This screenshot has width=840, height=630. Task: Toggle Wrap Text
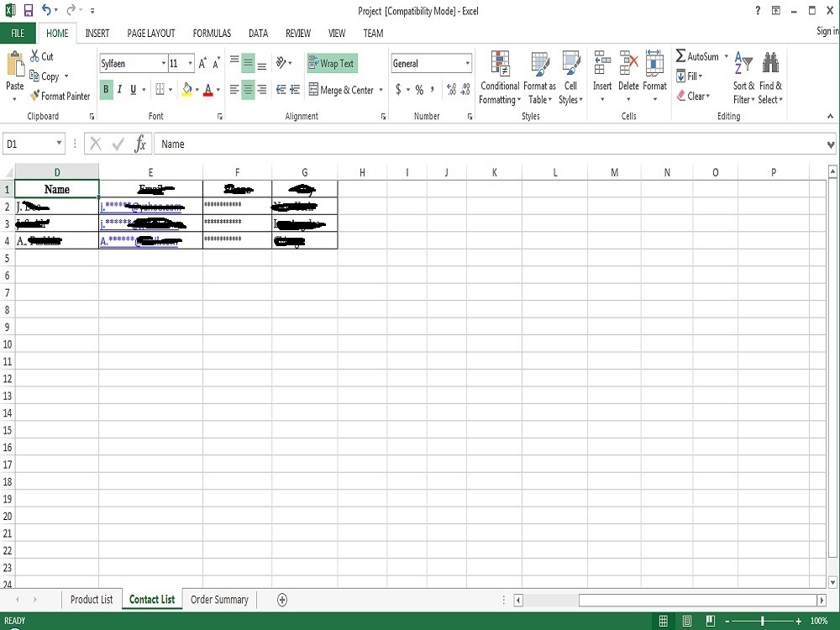click(332, 63)
